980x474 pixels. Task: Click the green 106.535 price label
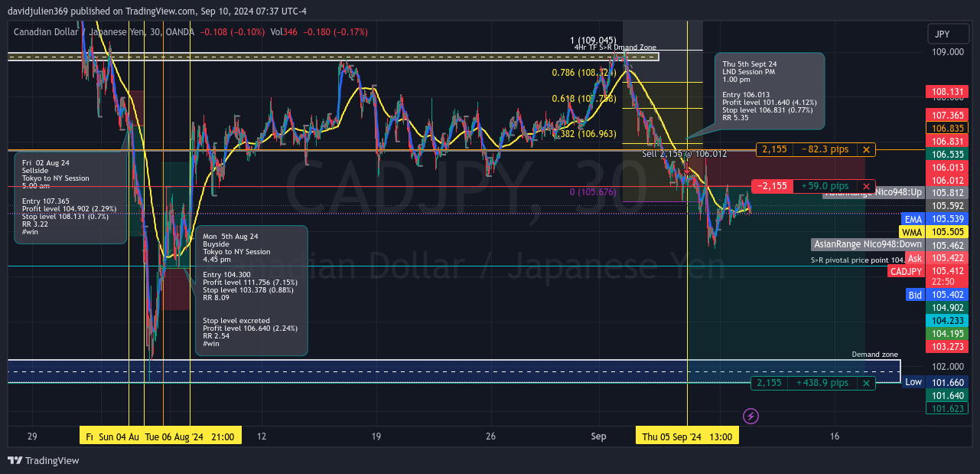click(x=947, y=154)
